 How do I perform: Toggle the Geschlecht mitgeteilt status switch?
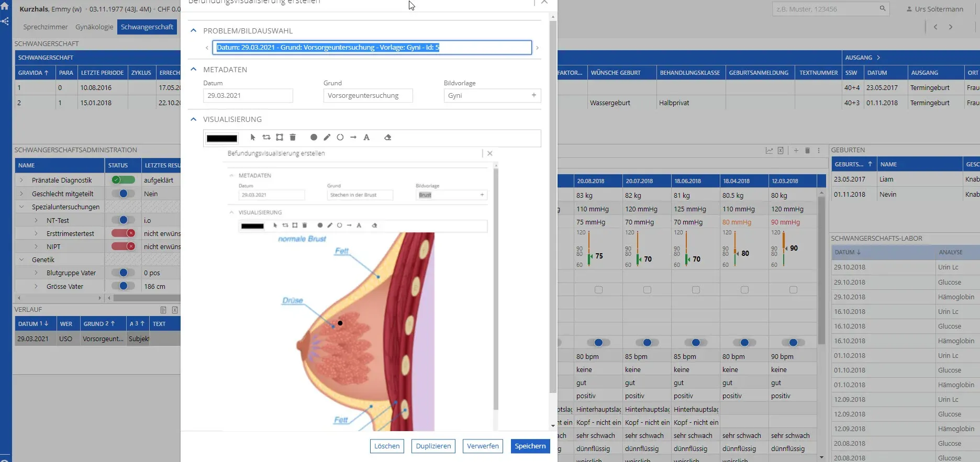[x=123, y=194]
